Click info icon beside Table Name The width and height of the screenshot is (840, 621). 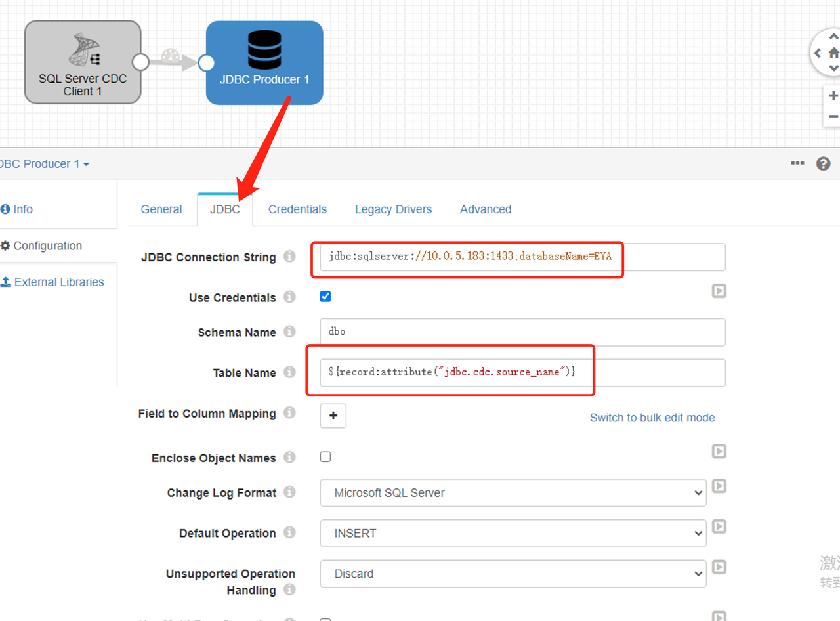click(289, 372)
